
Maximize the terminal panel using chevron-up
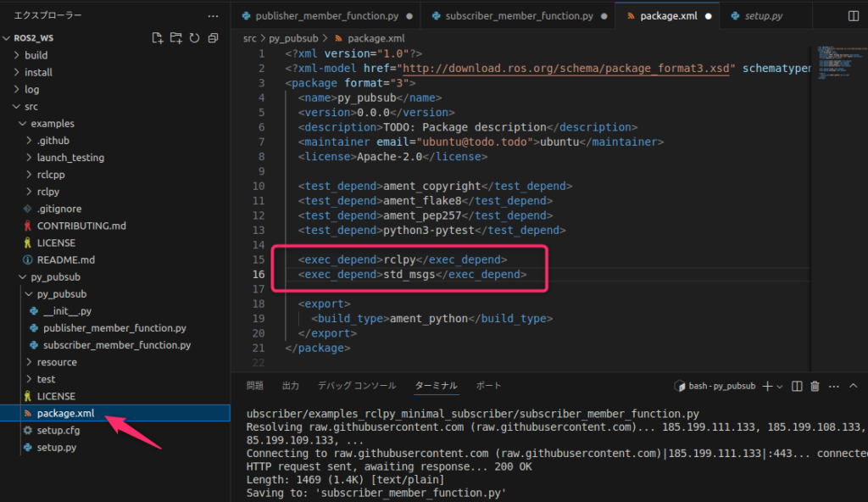pyautogui.click(x=854, y=386)
